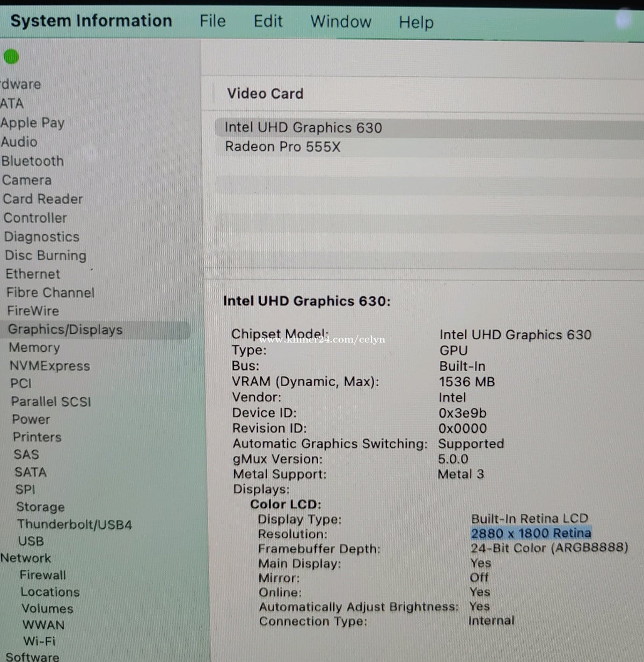Expand the Software category
Image resolution: width=644 pixels, height=662 pixels.
(32, 656)
